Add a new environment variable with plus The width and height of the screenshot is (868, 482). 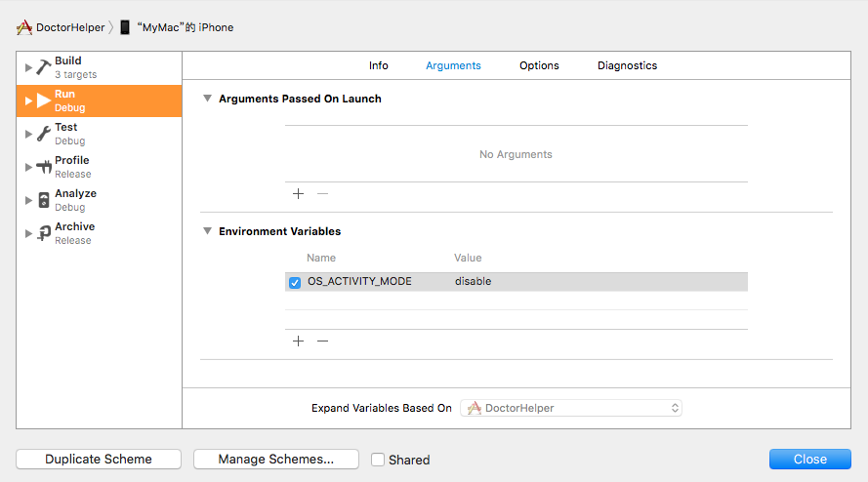pos(298,341)
